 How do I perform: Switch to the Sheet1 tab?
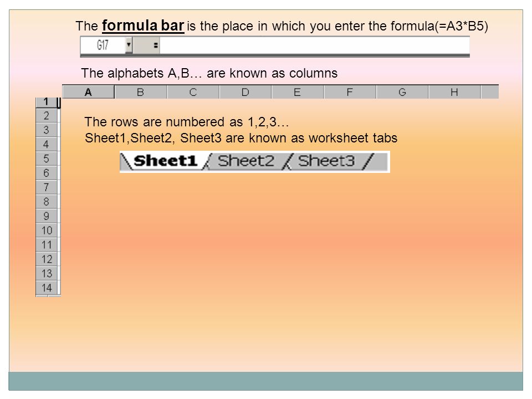pos(165,161)
